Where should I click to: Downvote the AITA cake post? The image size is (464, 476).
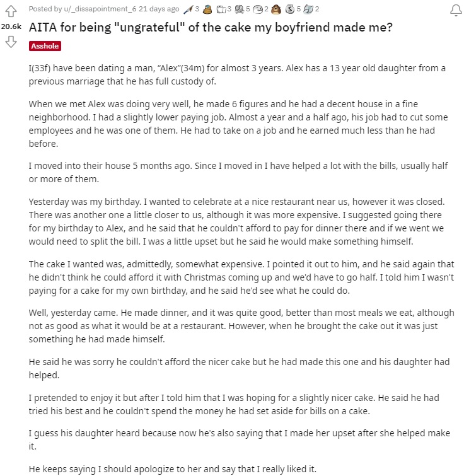tap(10, 42)
